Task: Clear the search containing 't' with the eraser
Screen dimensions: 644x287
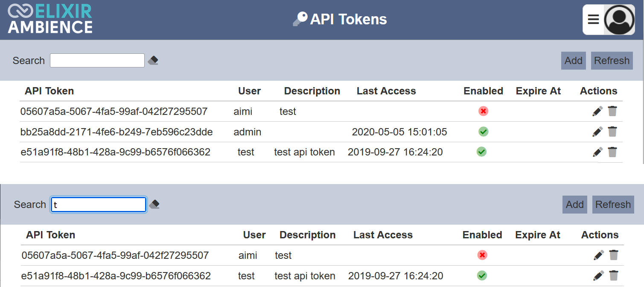Action: (154, 205)
